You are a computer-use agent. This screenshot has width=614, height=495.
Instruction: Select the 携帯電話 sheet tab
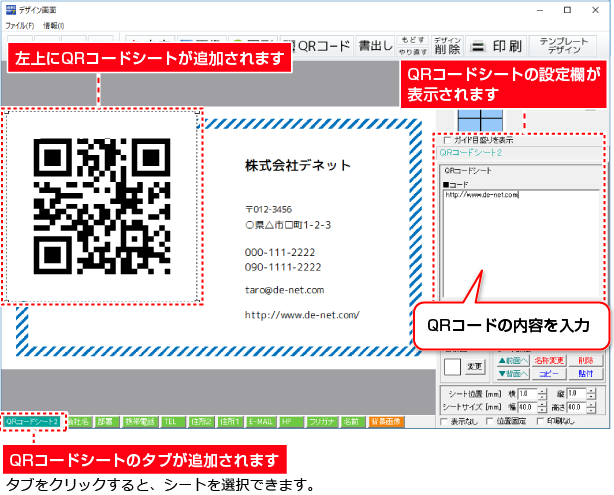pyautogui.click(x=139, y=421)
